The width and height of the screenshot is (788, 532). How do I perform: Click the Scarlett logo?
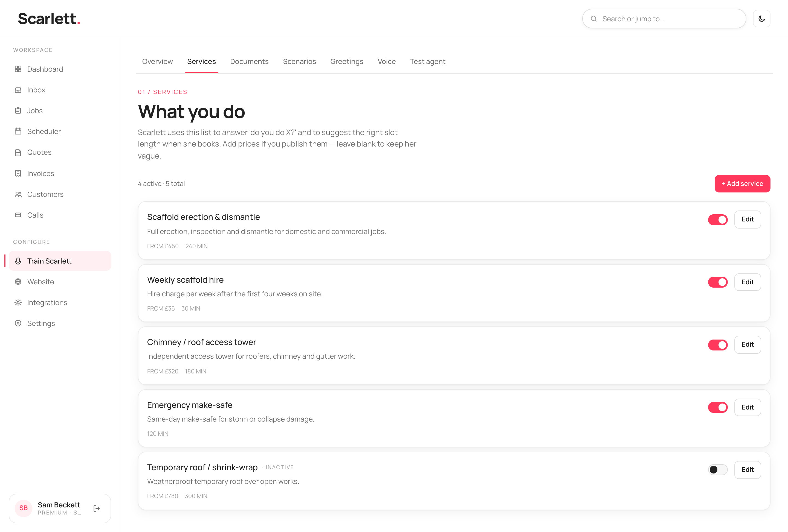(x=49, y=19)
